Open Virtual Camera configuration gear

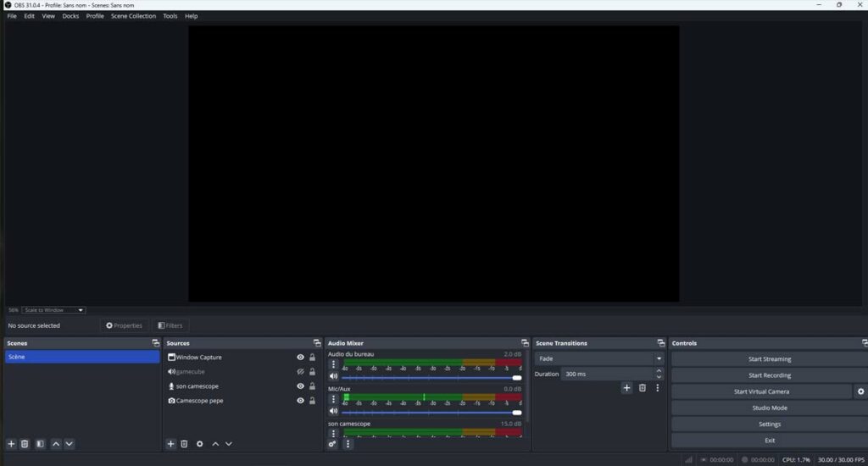861,391
